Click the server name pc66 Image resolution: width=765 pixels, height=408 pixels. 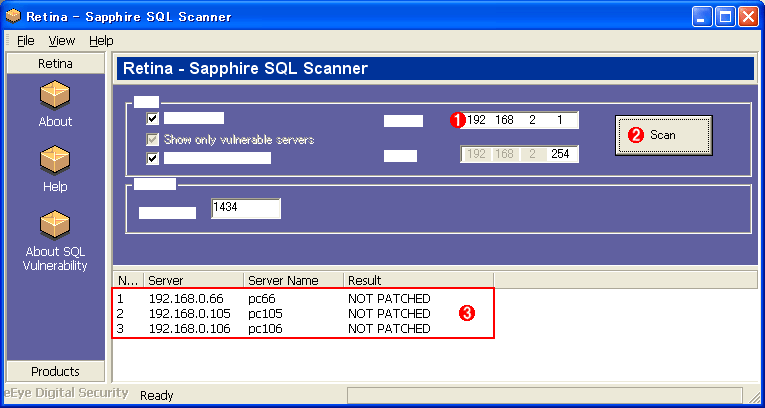click(262, 298)
